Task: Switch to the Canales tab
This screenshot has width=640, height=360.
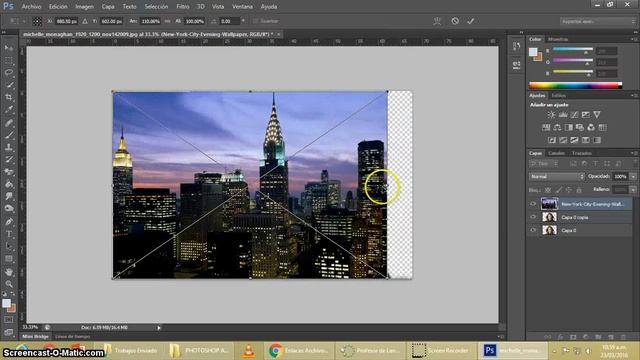Action: 556,153
